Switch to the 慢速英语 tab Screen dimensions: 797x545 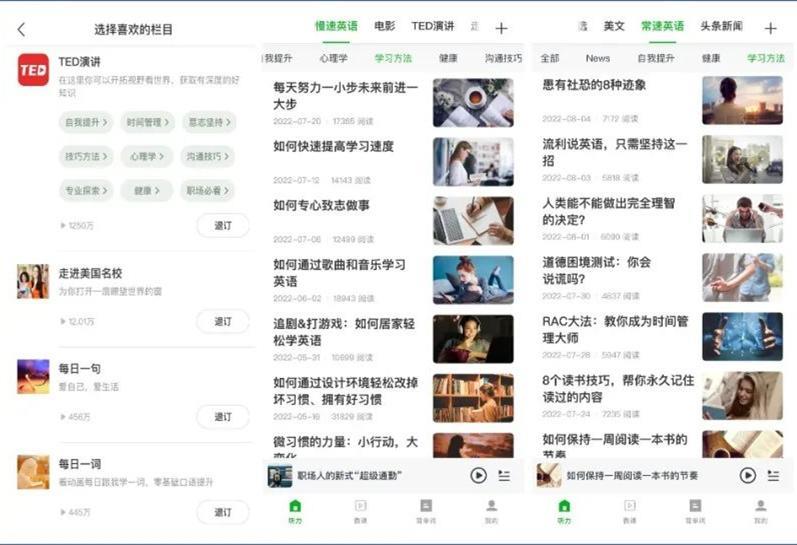336,26
